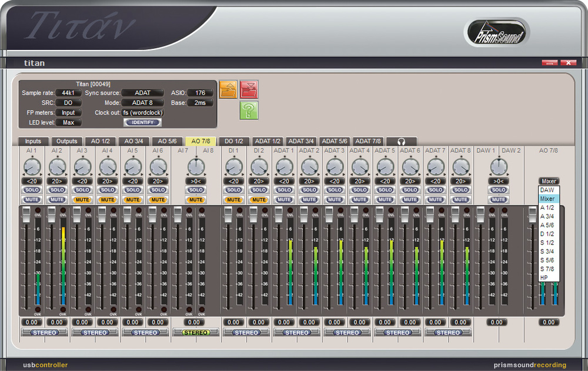Click the AI 1 pan knob
This screenshot has height=371, width=588.
pyautogui.click(x=32, y=167)
